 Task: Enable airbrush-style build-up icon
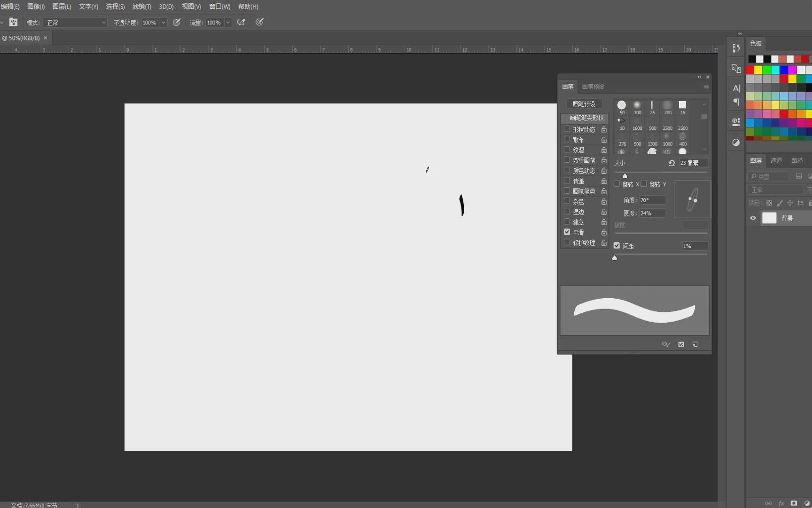tap(241, 22)
